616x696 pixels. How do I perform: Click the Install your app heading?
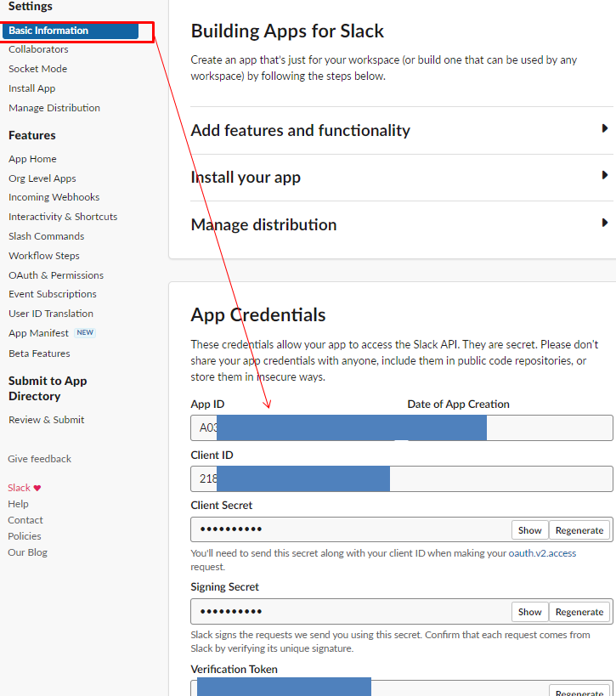coord(246,178)
